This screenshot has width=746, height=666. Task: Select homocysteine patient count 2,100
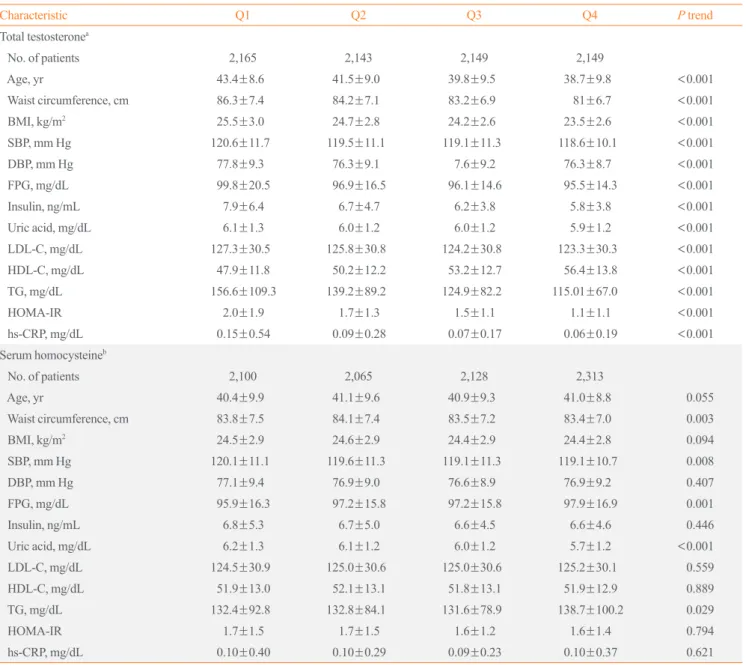(243, 377)
